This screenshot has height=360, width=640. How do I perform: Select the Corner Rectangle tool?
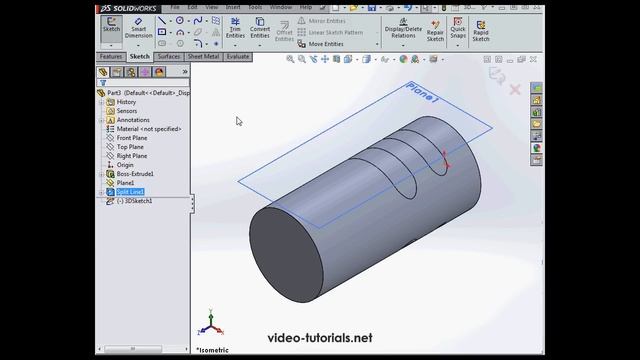(162, 32)
